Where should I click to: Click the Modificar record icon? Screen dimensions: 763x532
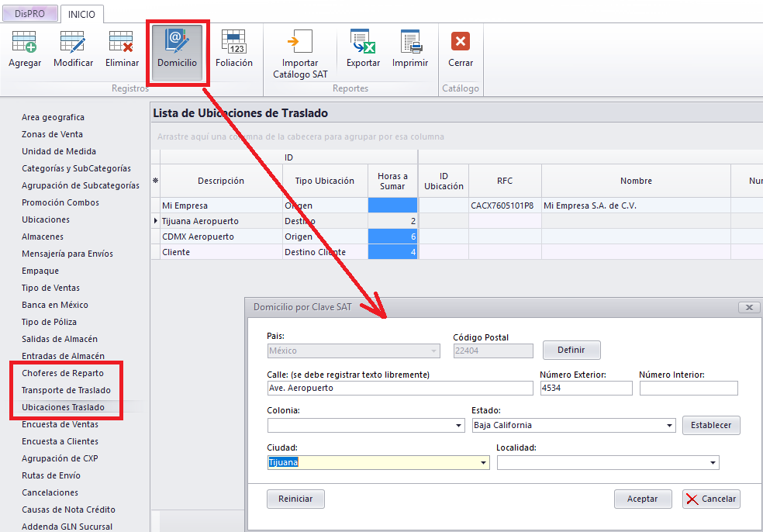click(73, 42)
